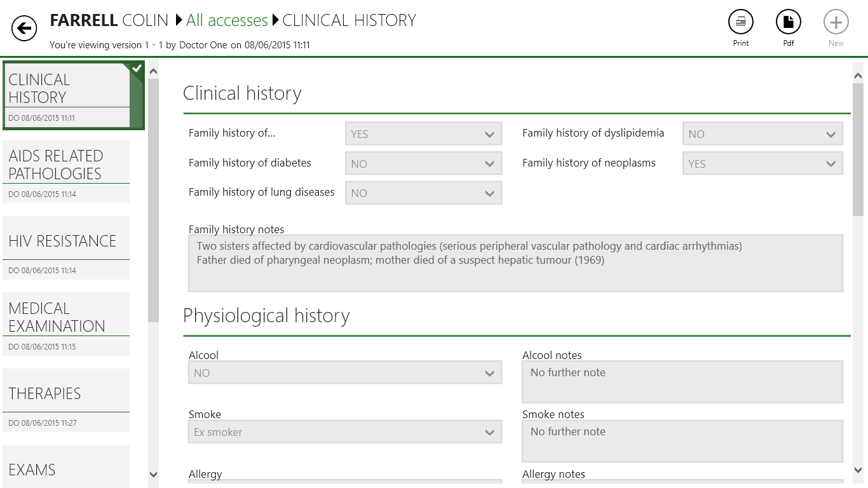
Task: Expand Family history of dyslipidemia dropdown
Action: coord(763,134)
